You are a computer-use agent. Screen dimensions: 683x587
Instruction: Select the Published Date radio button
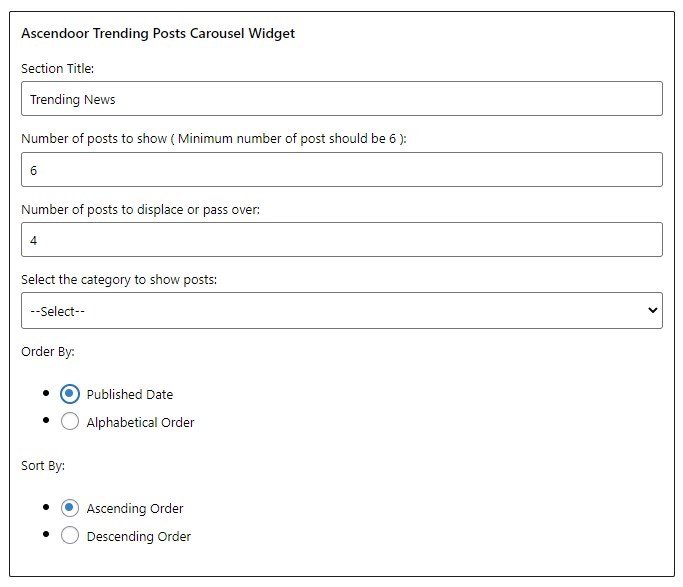point(70,394)
